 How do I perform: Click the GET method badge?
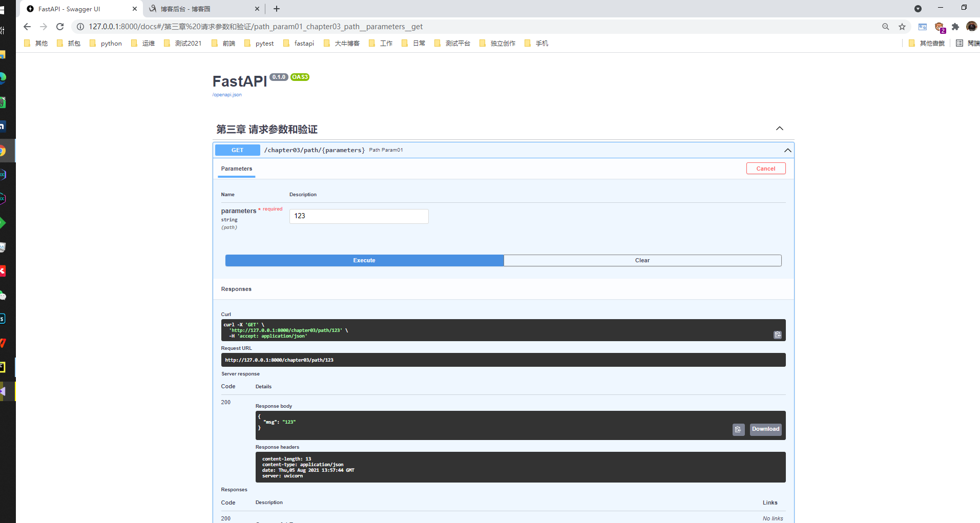coord(237,150)
